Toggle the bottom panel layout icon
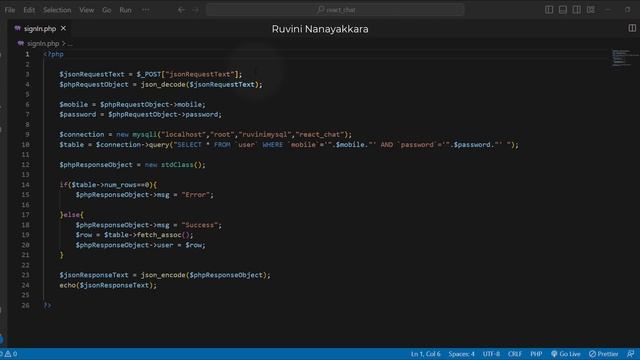640x360 pixels. click(x=563, y=9)
